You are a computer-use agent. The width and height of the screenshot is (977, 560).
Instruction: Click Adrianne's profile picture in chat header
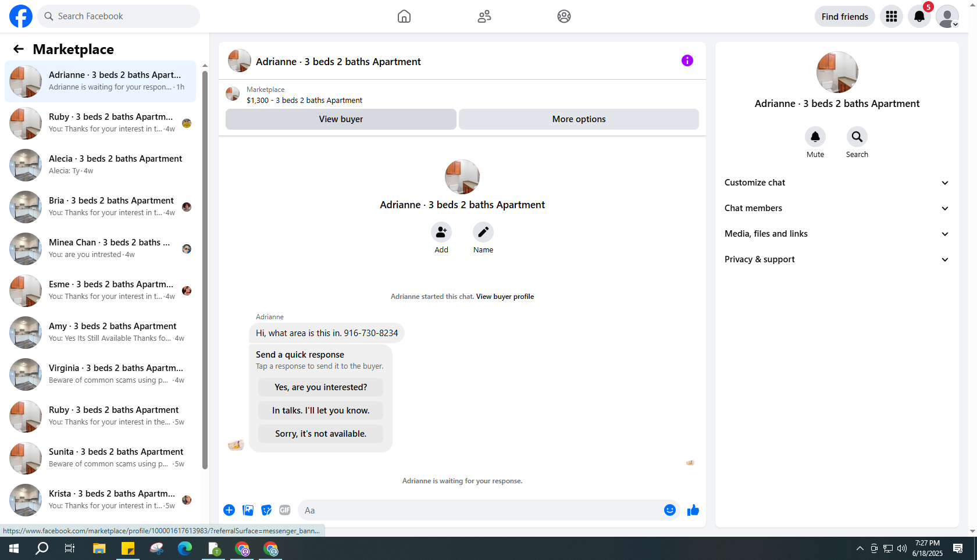pos(240,60)
